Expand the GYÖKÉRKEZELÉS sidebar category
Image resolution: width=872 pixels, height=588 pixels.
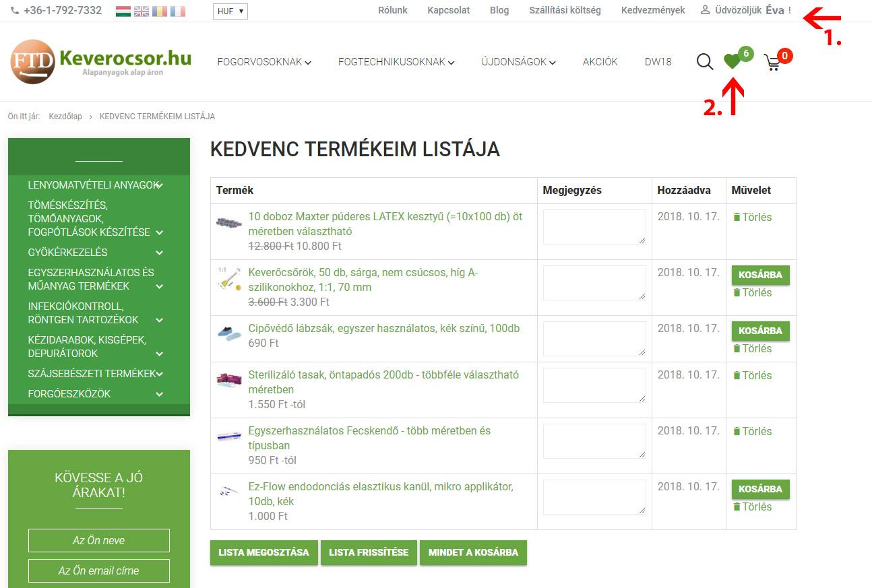point(160,253)
